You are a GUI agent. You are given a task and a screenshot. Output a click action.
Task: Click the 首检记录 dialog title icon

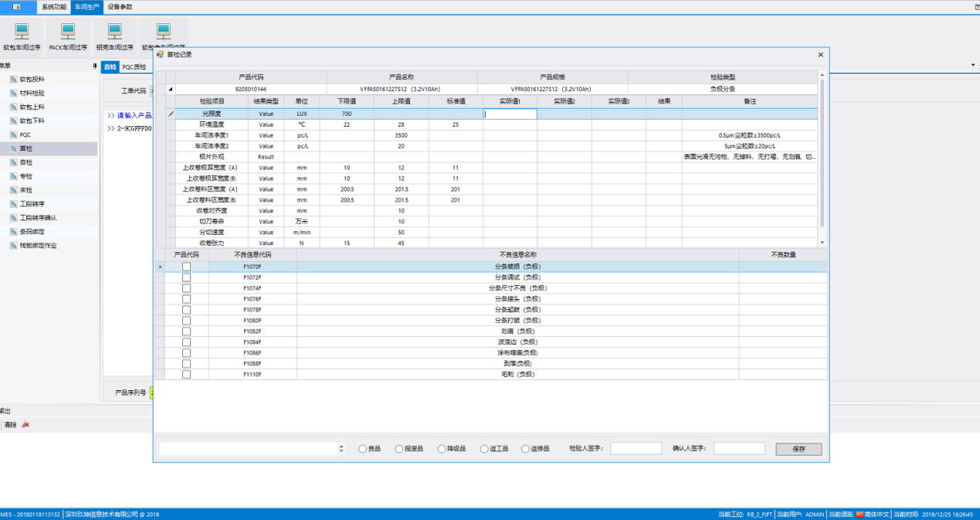pyautogui.click(x=160, y=54)
